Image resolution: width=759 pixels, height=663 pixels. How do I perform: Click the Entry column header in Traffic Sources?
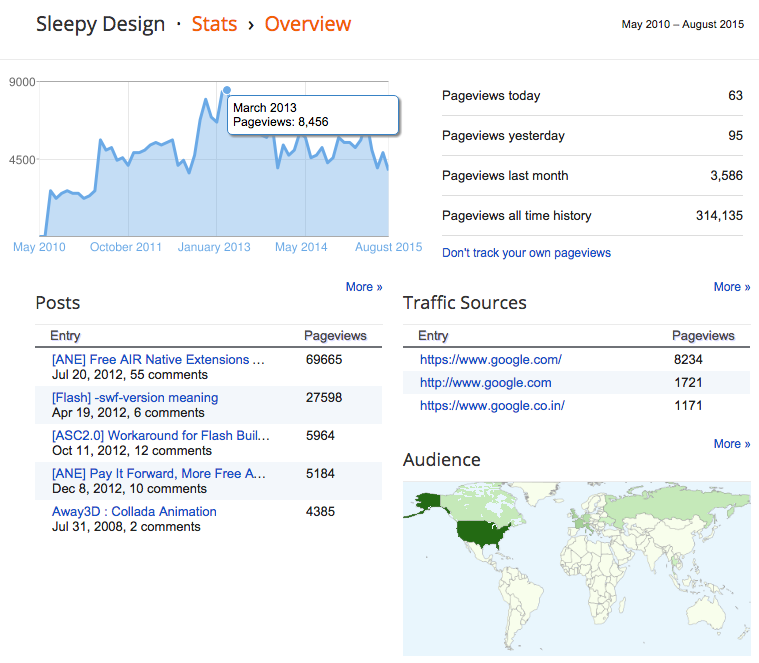click(433, 336)
